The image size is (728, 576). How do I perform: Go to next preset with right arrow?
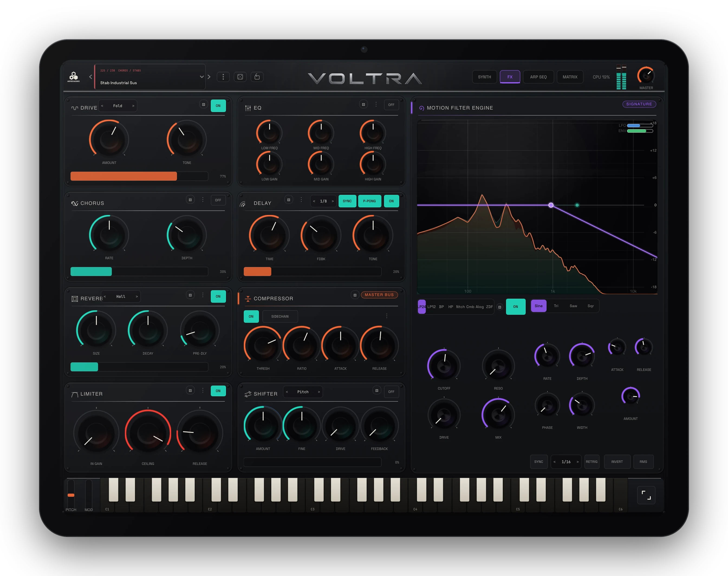click(x=209, y=77)
